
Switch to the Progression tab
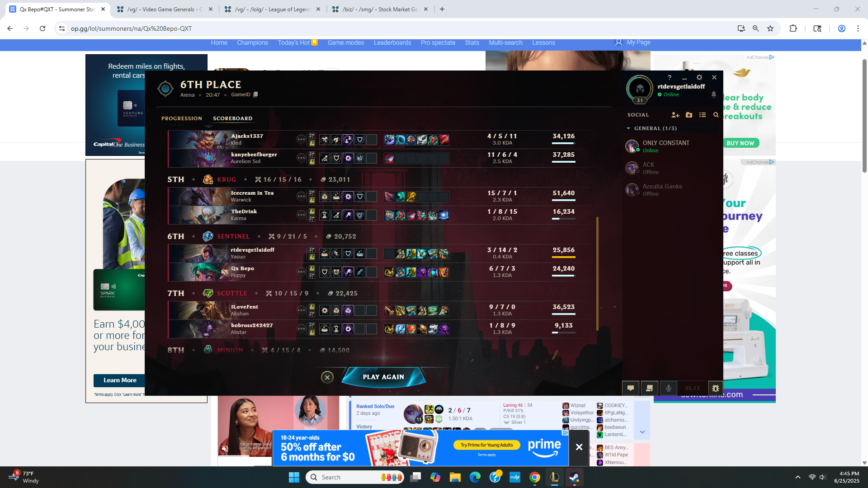[x=182, y=118]
